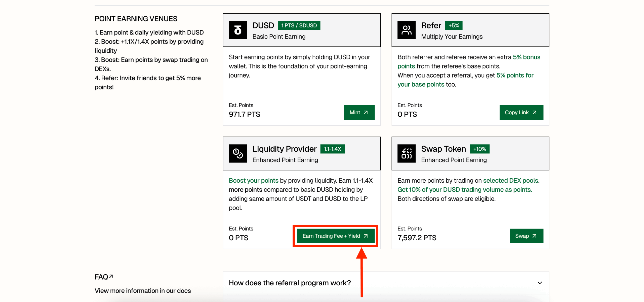
Task: Follow the 'Boost your points' link
Action: 253,181
